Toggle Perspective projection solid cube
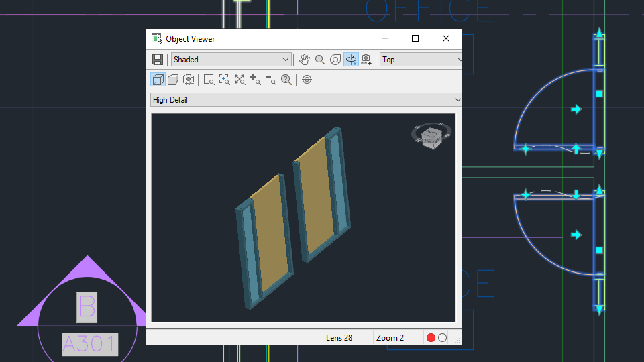Screen dimensions: 644x362 point(173,80)
